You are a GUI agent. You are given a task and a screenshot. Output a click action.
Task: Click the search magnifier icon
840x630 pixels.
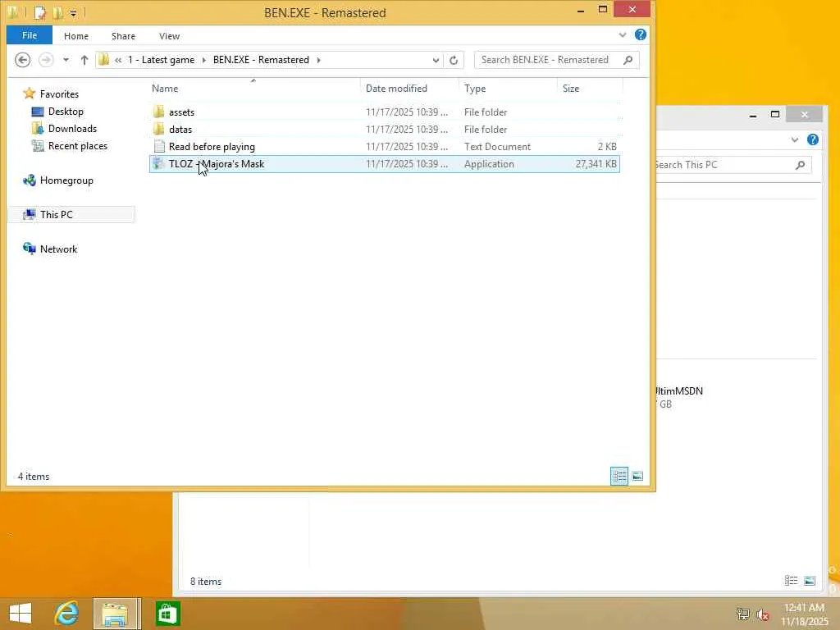point(628,60)
